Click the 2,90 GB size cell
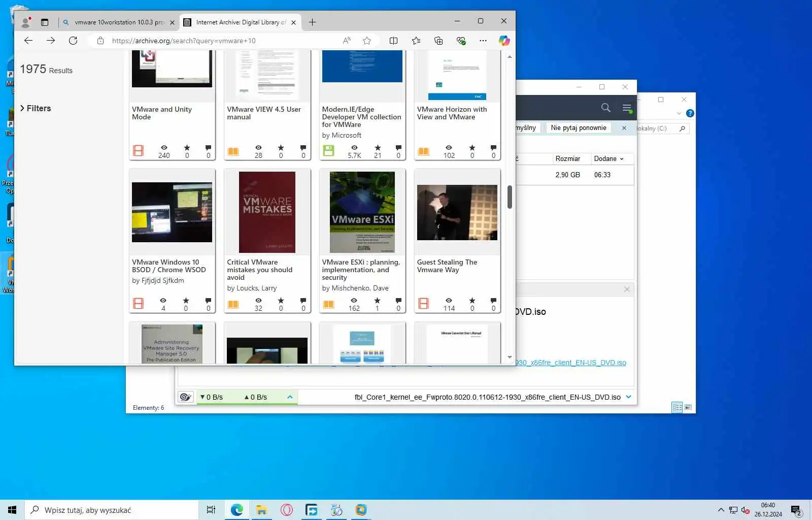 pyautogui.click(x=567, y=175)
